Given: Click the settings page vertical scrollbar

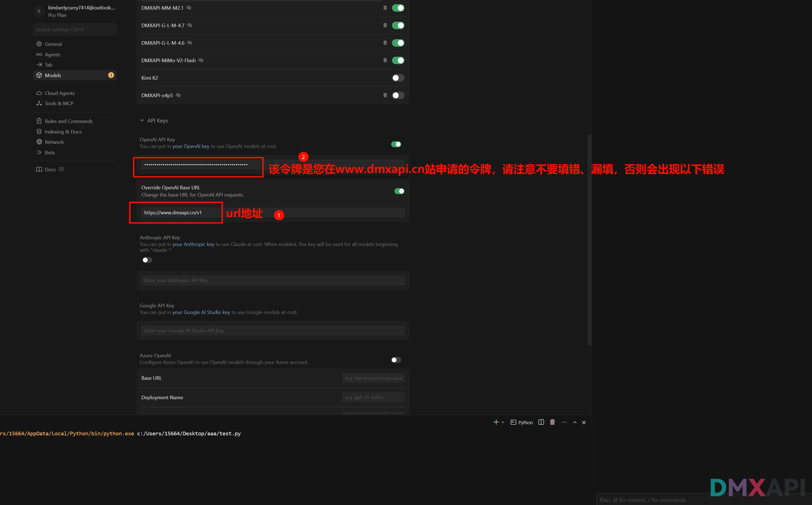Looking at the screenshot, I should pyautogui.click(x=590, y=240).
